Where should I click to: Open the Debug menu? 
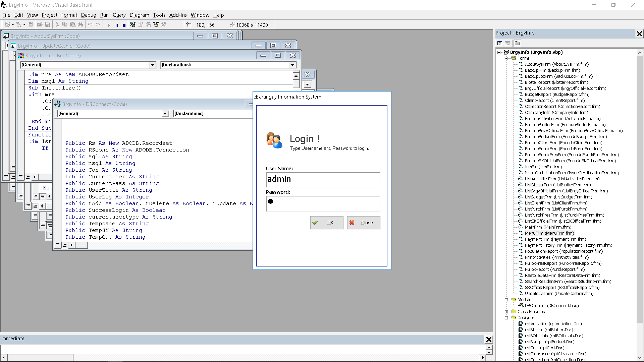tap(88, 15)
